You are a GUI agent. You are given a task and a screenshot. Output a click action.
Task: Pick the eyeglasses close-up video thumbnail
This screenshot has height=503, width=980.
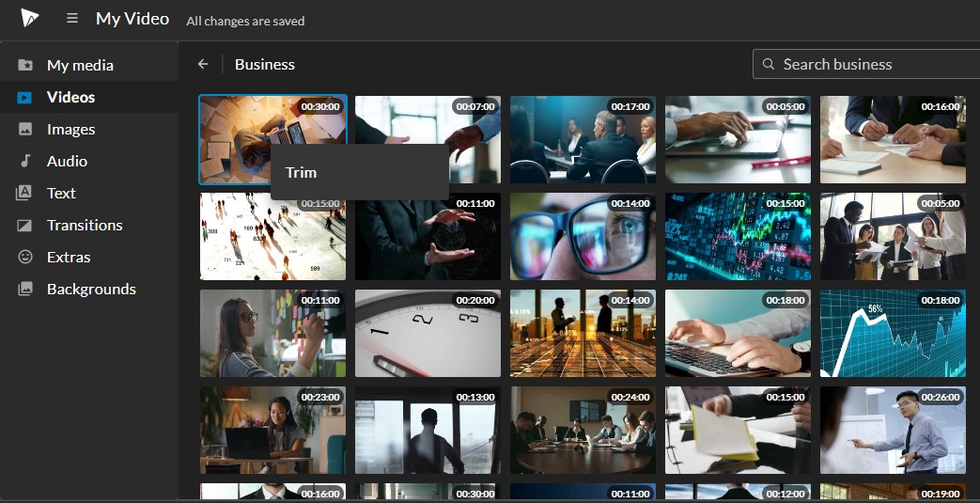click(583, 237)
